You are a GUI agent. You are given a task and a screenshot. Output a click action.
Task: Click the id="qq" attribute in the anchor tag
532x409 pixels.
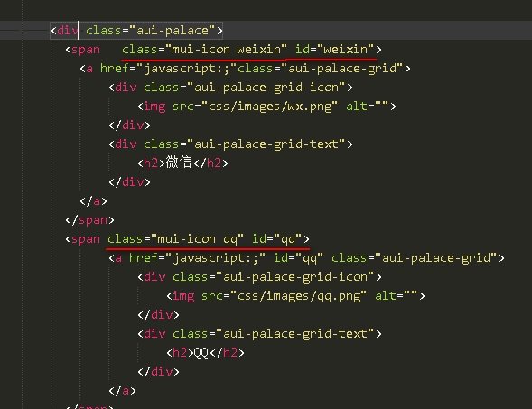pyautogui.click(x=298, y=258)
